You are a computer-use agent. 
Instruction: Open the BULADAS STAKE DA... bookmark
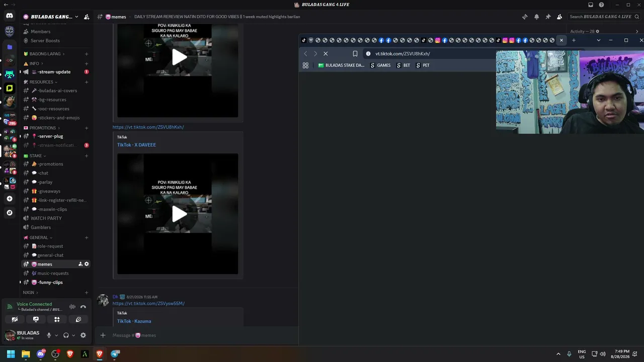click(x=341, y=65)
